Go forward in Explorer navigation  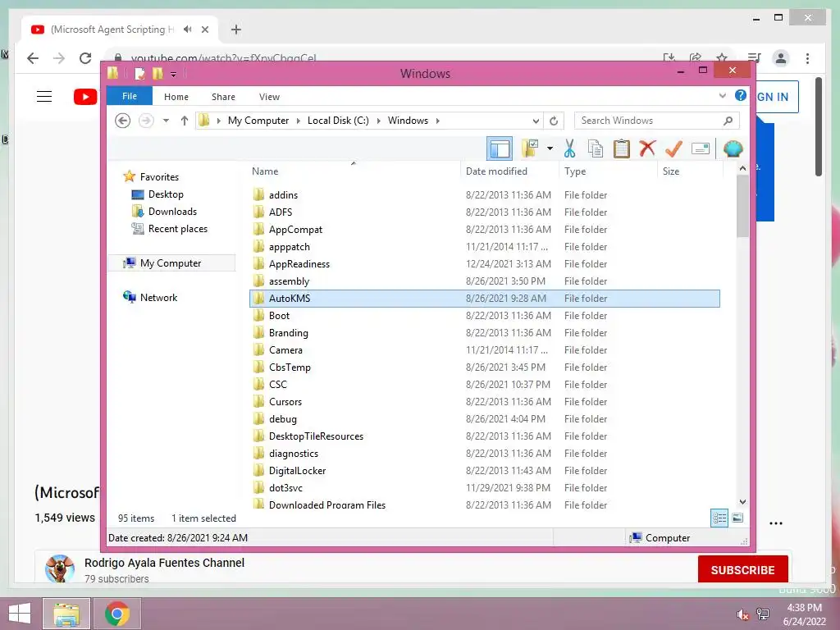tap(146, 121)
